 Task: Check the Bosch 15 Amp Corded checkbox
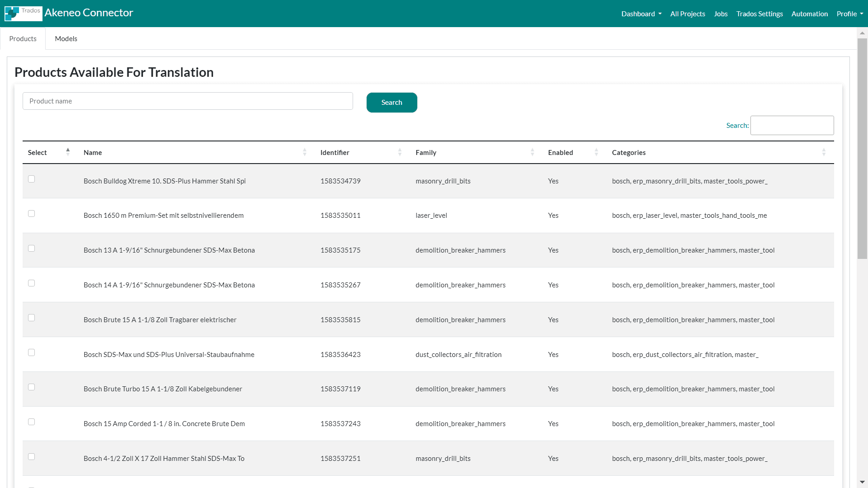coord(31,422)
